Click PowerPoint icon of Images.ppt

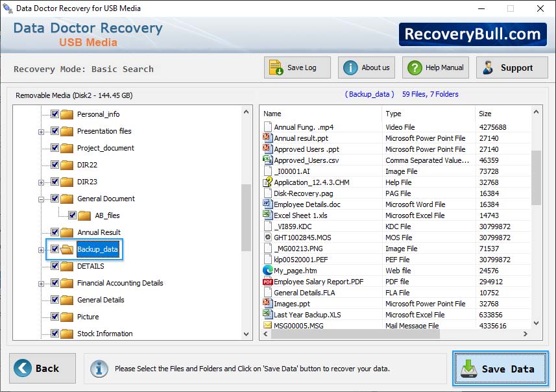(x=267, y=303)
